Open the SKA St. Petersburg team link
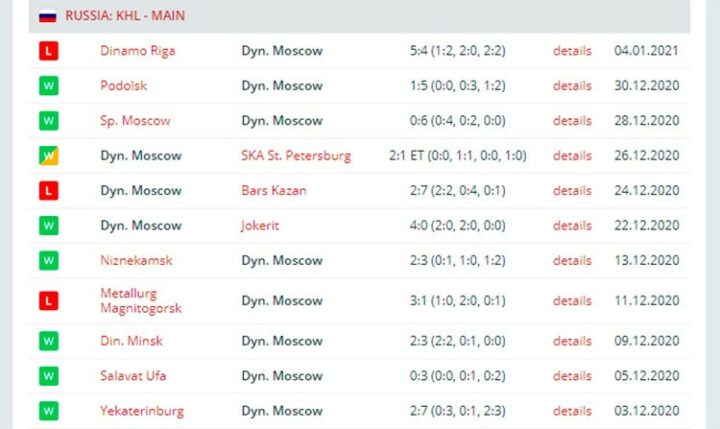Viewport: 720px width, 429px height. pyautogui.click(x=296, y=156)
